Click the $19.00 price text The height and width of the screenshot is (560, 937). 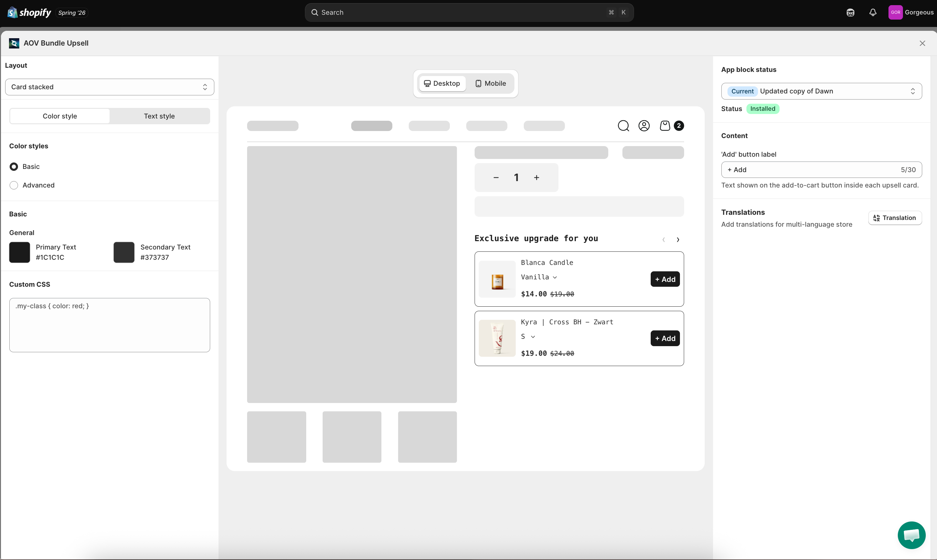[534, 354]
